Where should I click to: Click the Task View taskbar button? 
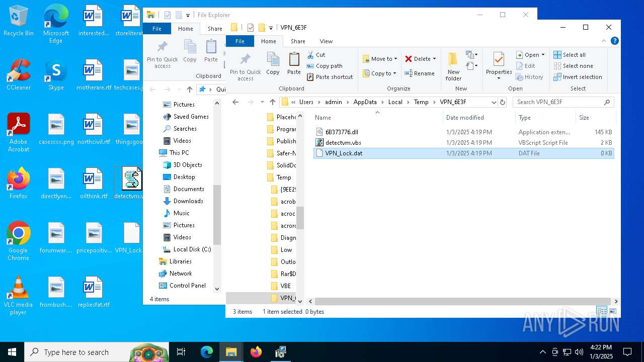point(181,352)
